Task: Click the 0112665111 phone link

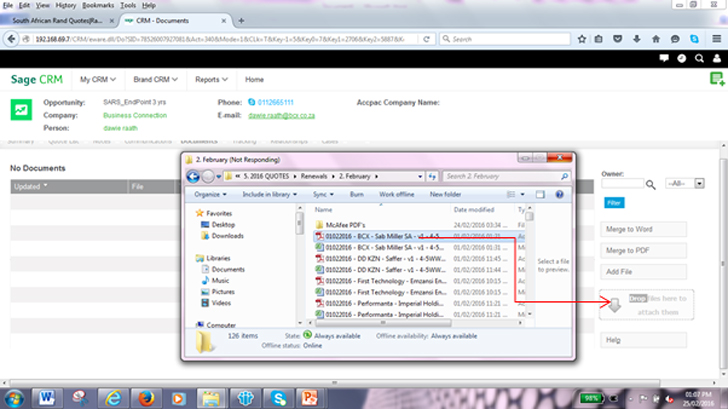Action: tap(275, 102)
